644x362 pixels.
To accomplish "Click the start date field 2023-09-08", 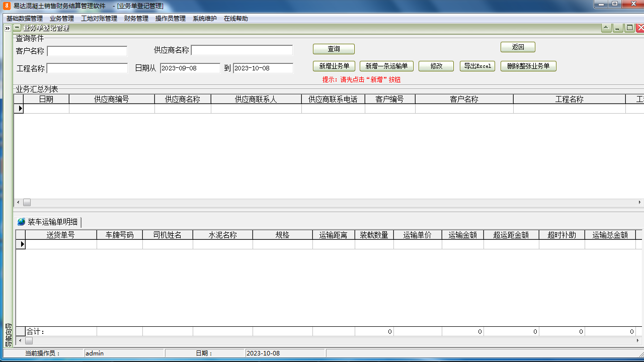I will pos(190,68).
